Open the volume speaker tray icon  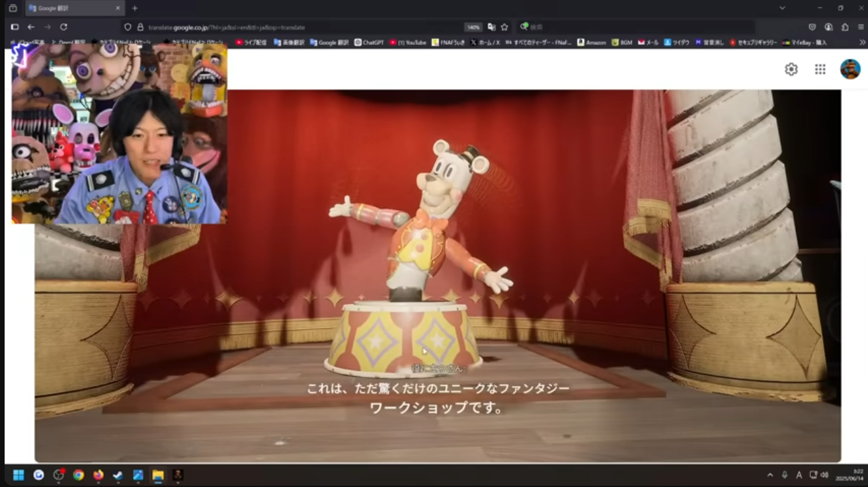point(824,474)
